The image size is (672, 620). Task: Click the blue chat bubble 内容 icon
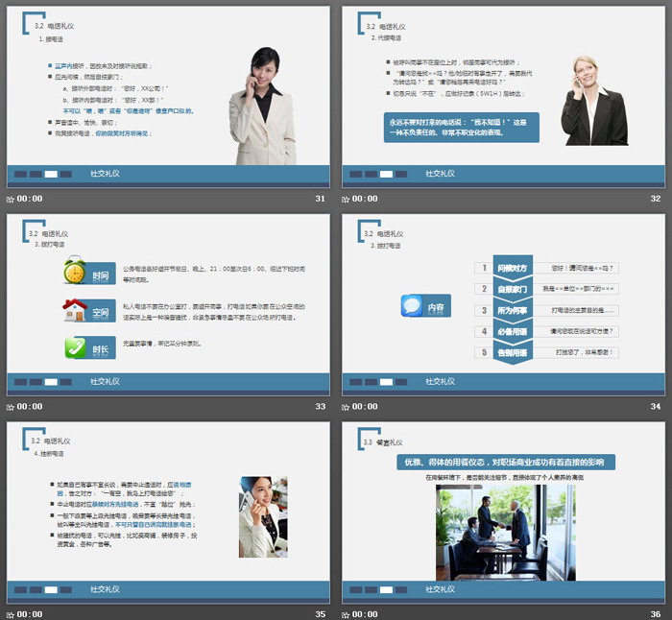click(413, 306)
